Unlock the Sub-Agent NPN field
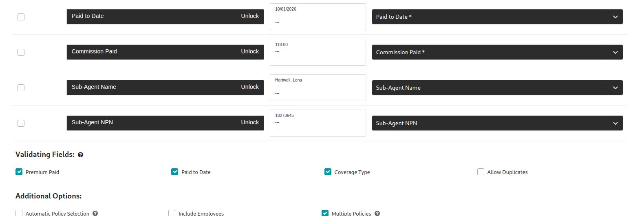Viewport: 644px width, 216px height. (x=250, y=122)
